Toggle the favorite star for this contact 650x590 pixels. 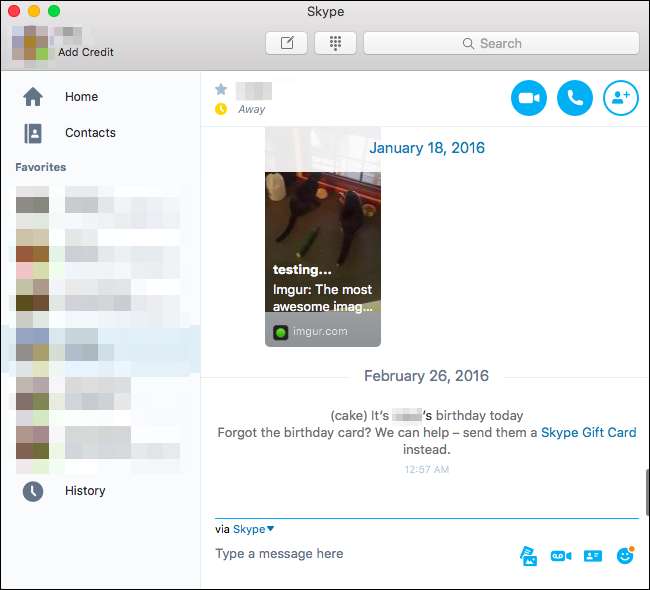[221, 89]
